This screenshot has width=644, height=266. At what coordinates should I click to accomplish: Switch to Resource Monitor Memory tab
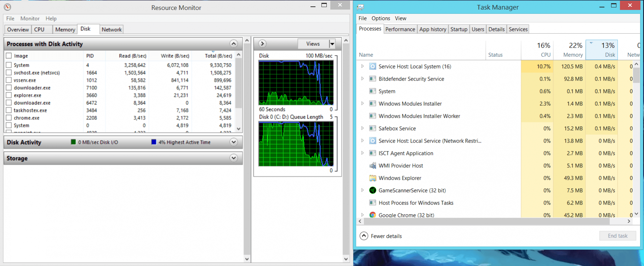tap(65, 29)
